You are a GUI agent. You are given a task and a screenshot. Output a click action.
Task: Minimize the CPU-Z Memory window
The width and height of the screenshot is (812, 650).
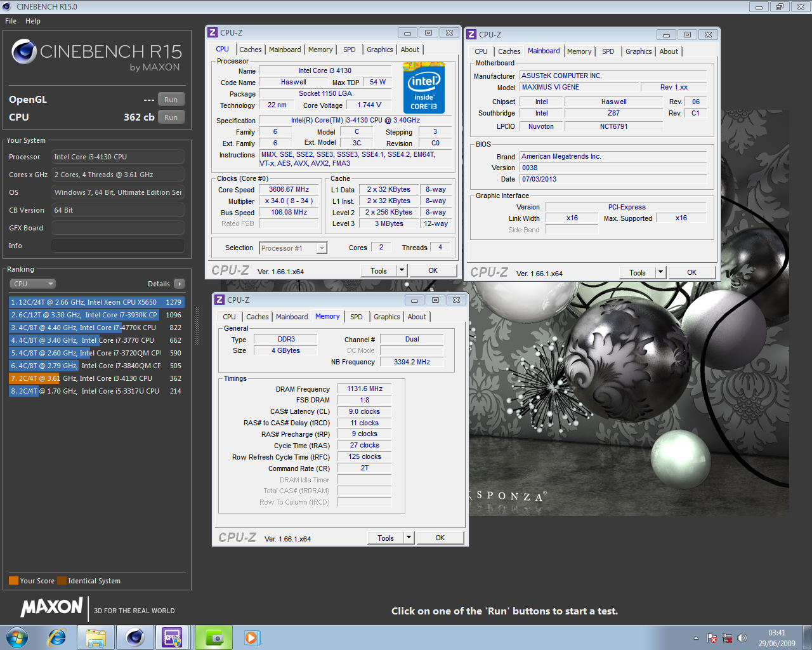pos(414,300)
